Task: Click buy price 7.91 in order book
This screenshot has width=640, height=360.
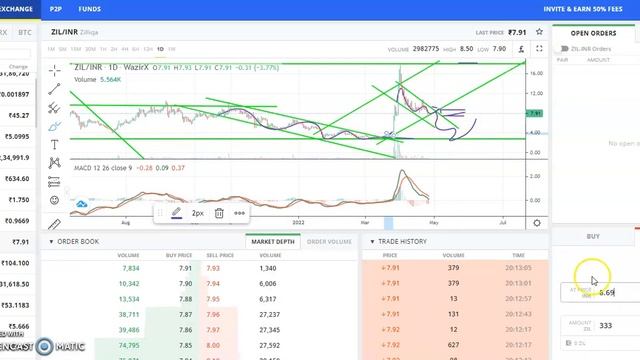Action: tap(185, 268)
